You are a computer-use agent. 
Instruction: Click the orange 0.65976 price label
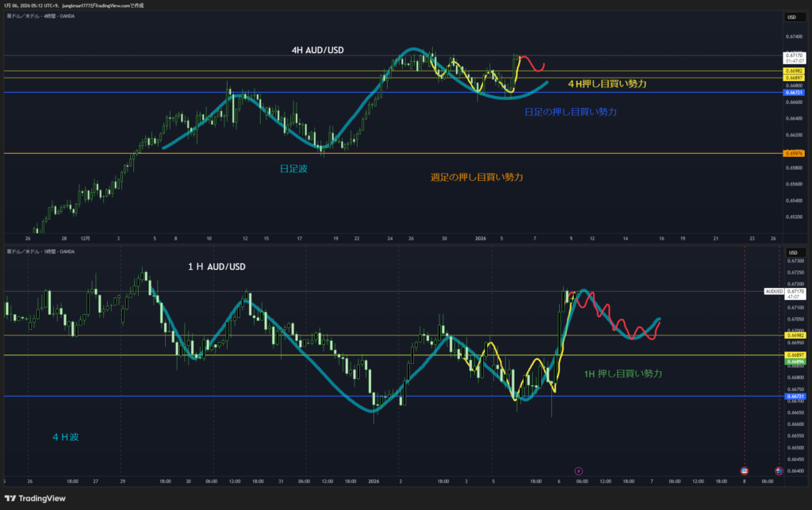793,153
